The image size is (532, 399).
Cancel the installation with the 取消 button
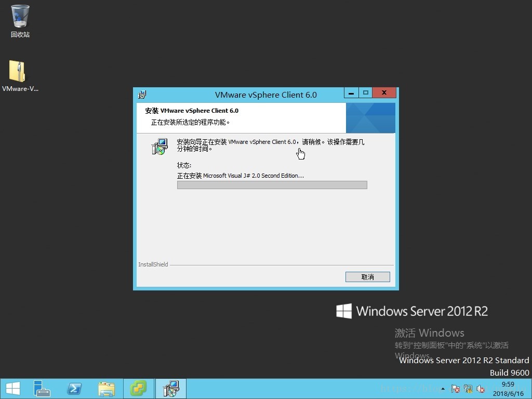pos(367,277)
